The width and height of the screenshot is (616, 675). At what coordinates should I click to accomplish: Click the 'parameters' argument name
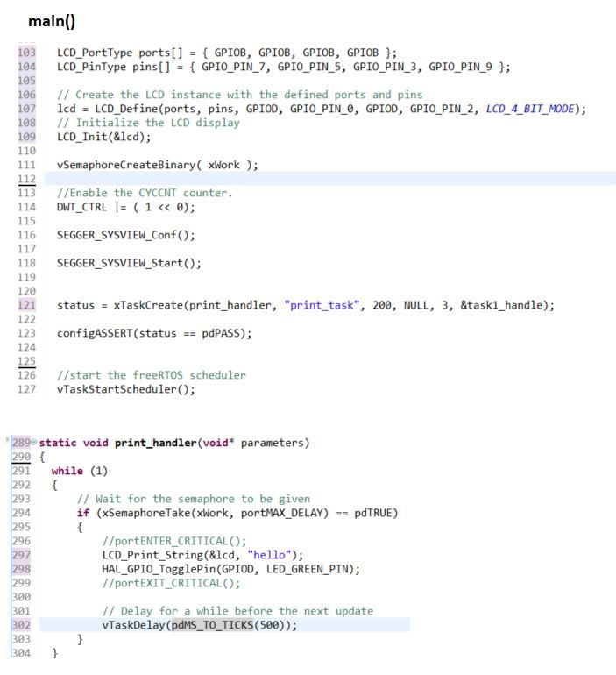tap(272, 443)
